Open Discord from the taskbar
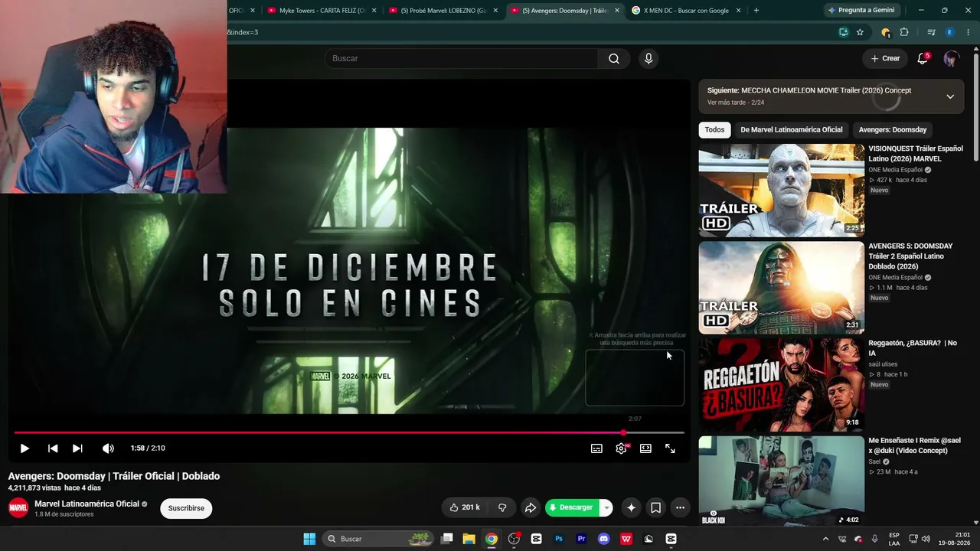Viewport: 980px width, 551px height. coord(604,539)
